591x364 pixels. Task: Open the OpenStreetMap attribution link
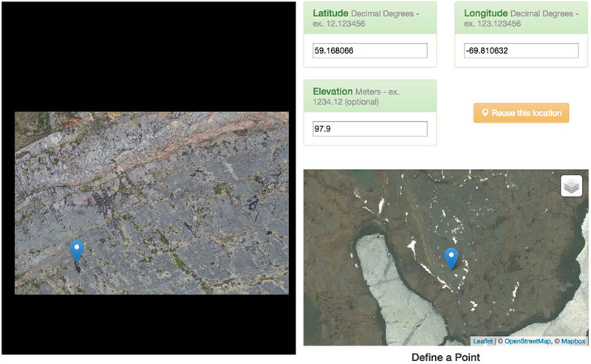pyautogui.click(x=527, y=341)
